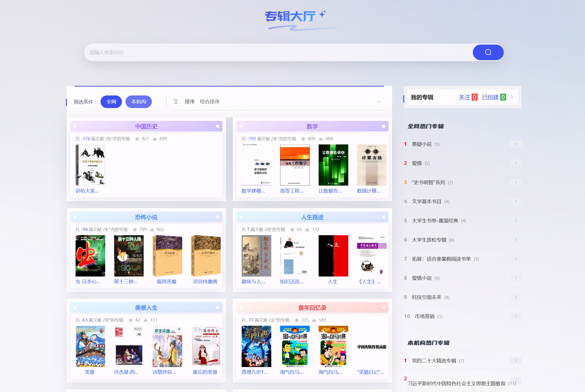Open the 讲给大家... book link

87,191
